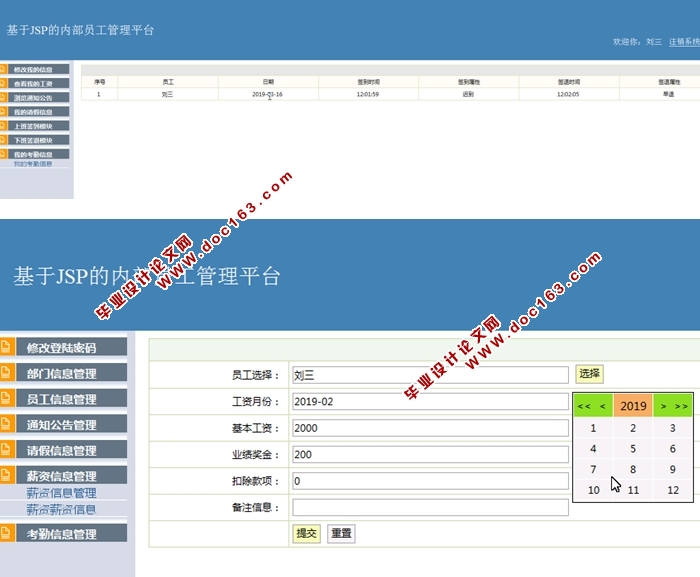Click the 刘三 user name in welcome text

pos(654,42)
